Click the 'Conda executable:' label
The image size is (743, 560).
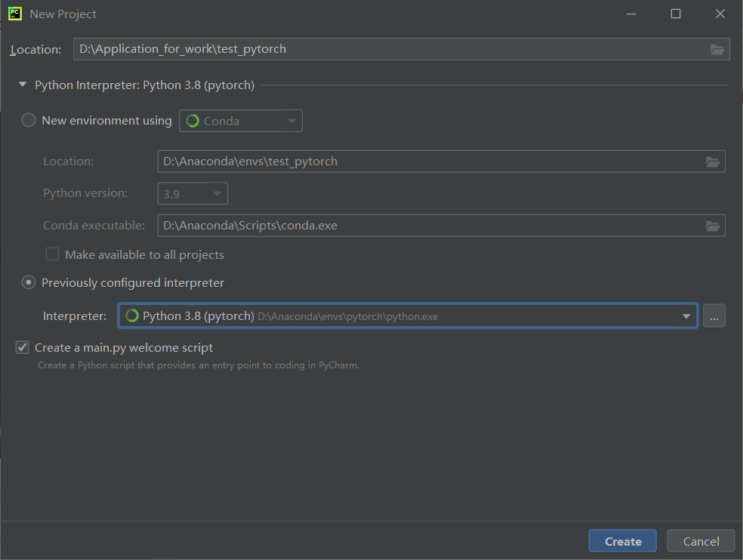click(94, 226)
